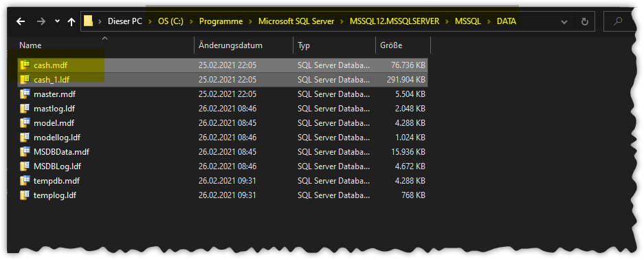Select the cash.mdf file icon
The width and height of the screenshot is (644, 260).
click(25, 65)
